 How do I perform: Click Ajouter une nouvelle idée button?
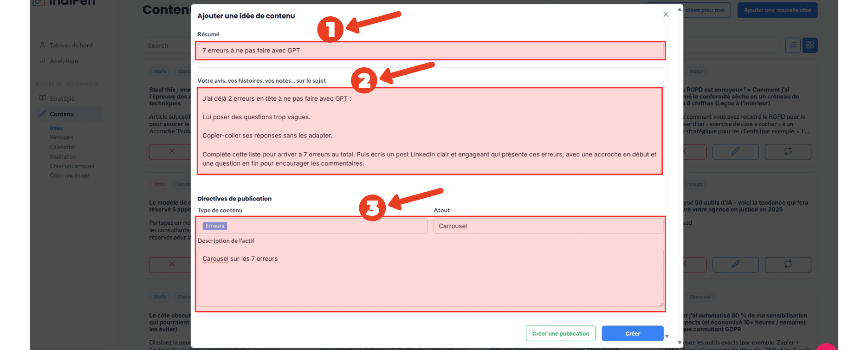777,10
